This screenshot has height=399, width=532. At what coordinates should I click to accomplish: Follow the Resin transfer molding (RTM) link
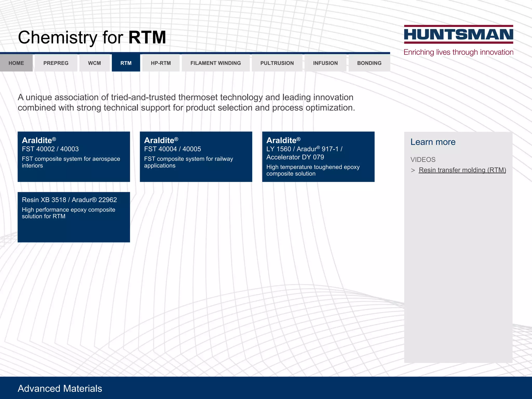[462, 170]
